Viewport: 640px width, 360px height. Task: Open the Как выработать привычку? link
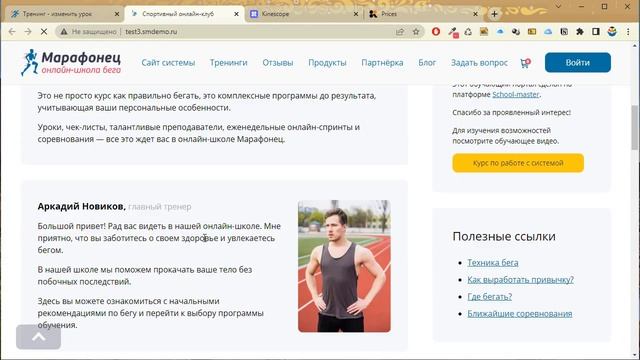[520, 280]
